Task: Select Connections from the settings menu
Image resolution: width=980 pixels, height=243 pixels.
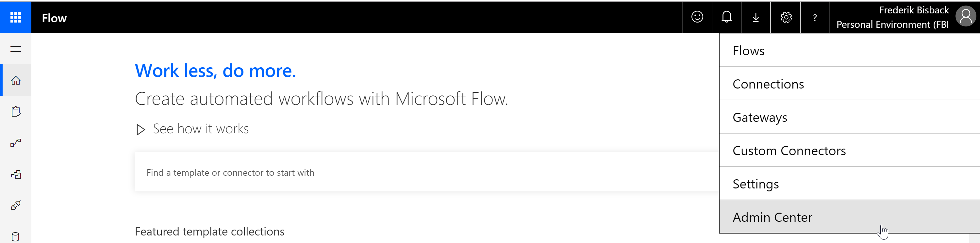Action: point(768,84)
